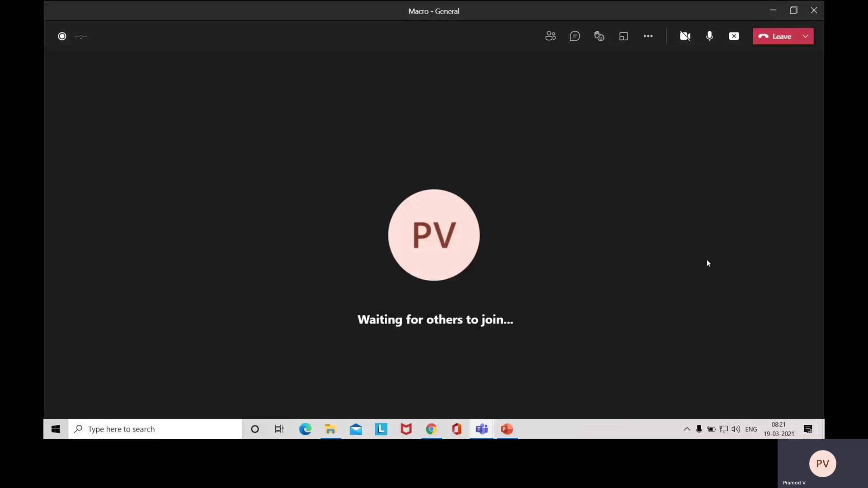This screenshot has width=868, height=488.
Task: Stop sharing using the X icon
Action: 734,36
